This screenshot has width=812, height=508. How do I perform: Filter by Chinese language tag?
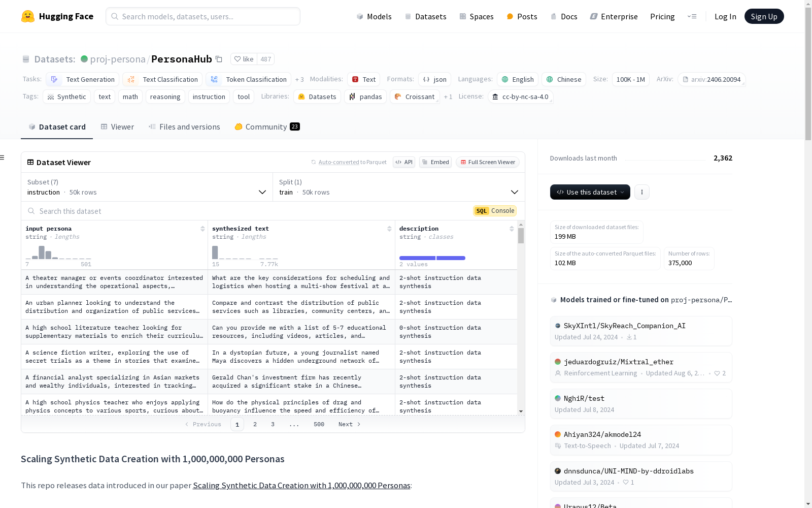tap(564, 79)
